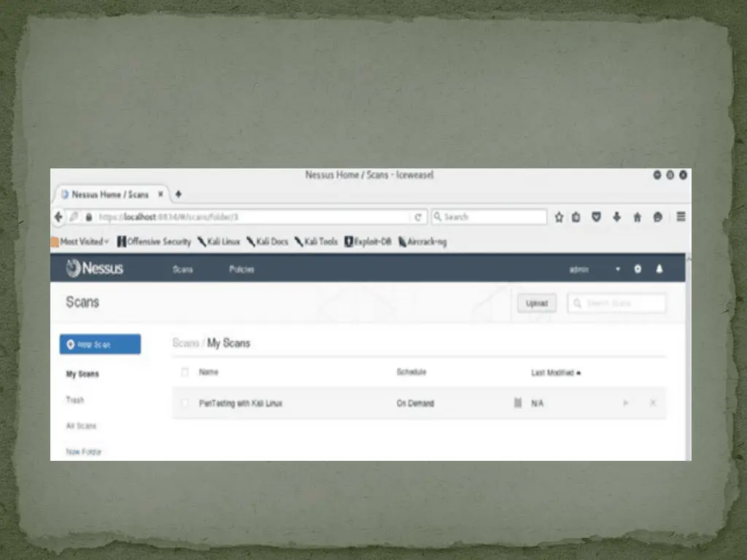
Task: Open the Trash folder in sidebar
Action: (75, 400)
